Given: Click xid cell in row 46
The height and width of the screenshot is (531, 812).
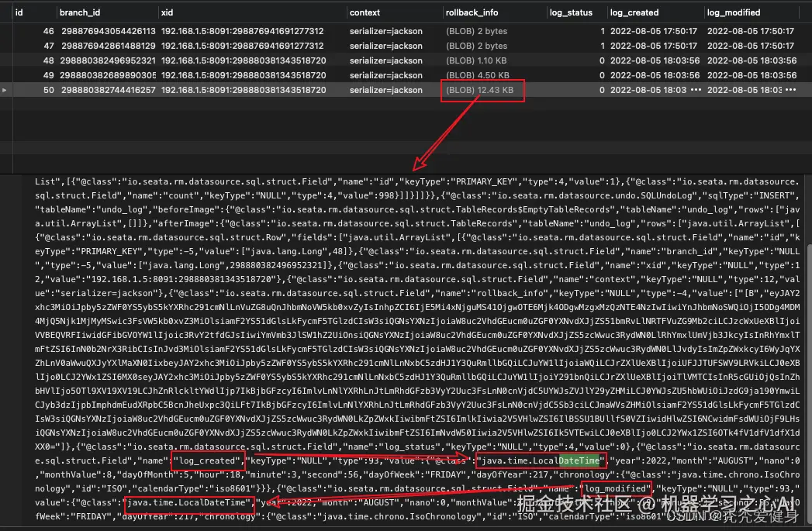Looking at the screenshot, I should point(242,31).
